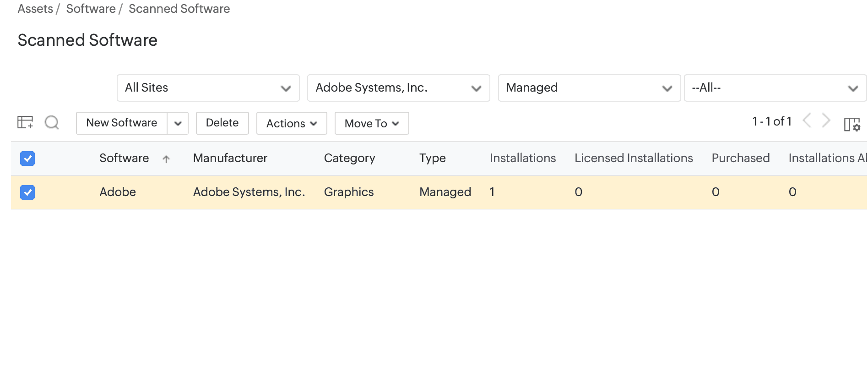
Task: Go to the previous page arrow
Action: pos(807,121)
